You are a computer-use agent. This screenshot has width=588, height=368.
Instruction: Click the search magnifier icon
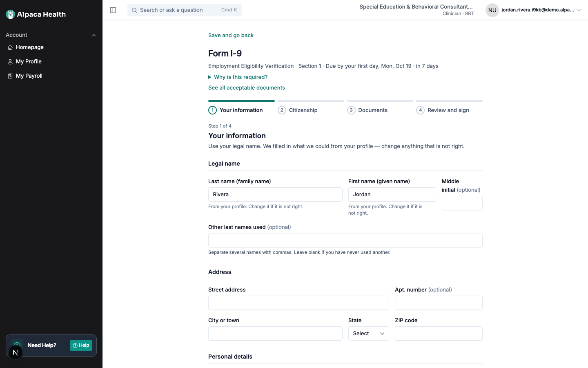point(134,10)
